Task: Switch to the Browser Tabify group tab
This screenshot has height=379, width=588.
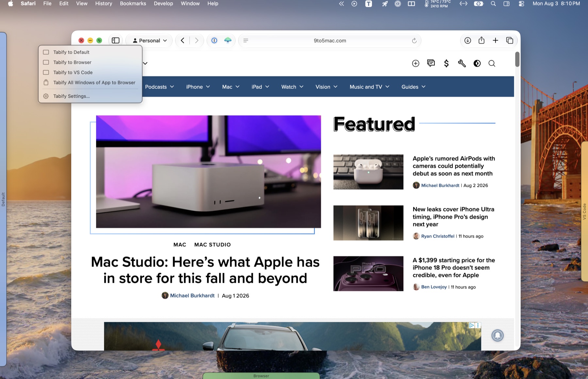Action: coord(261,376)
